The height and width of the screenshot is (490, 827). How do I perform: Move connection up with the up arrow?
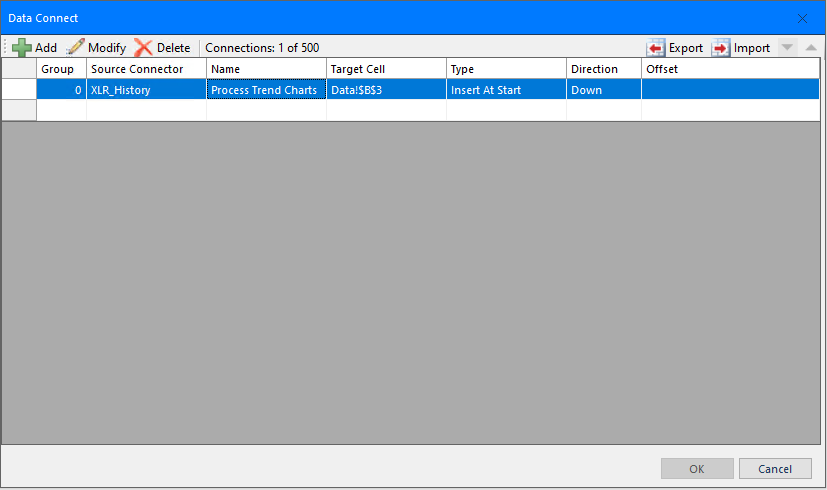(811, 47)
